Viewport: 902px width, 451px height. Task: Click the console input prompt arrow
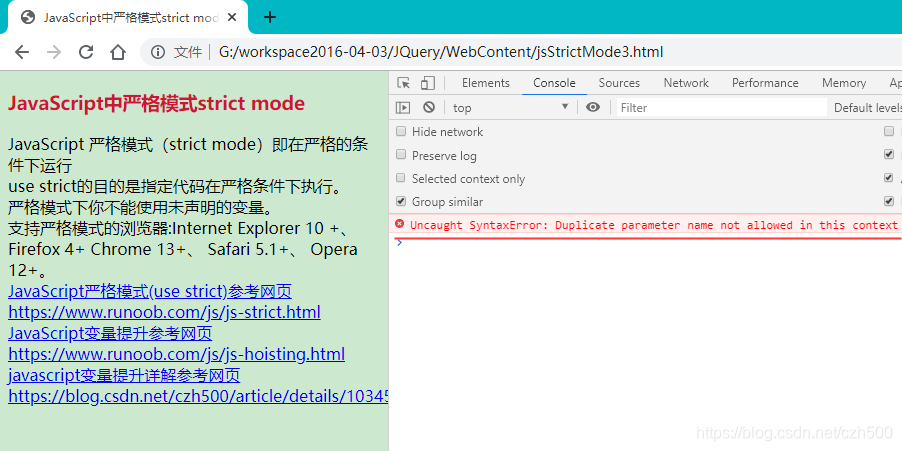(x=400, y=243)
